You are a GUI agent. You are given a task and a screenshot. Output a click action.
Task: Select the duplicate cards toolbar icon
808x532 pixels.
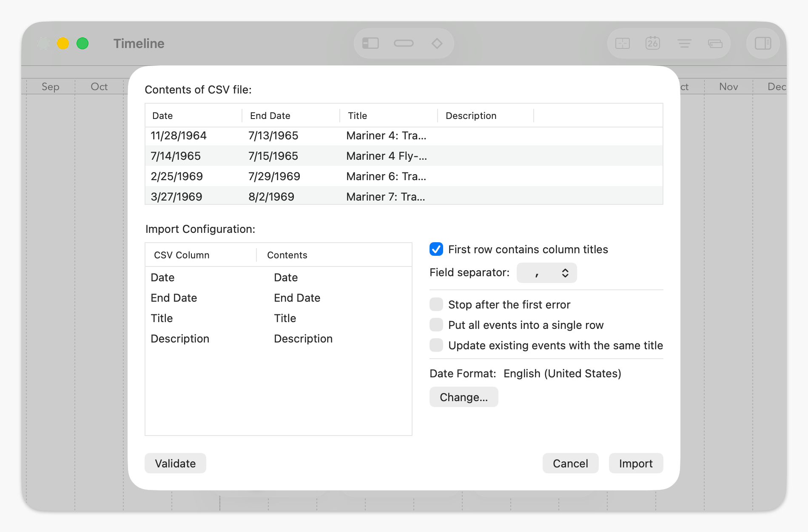715,43
